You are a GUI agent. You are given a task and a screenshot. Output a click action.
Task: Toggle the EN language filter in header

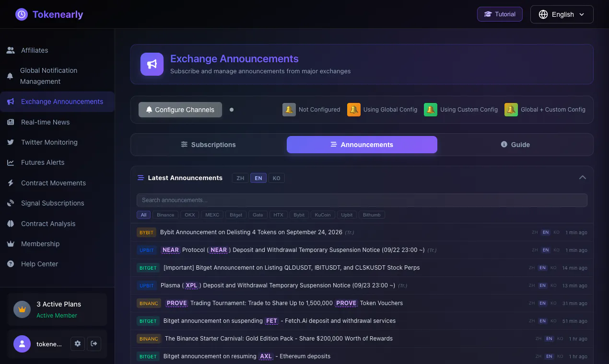pos(258,178)
